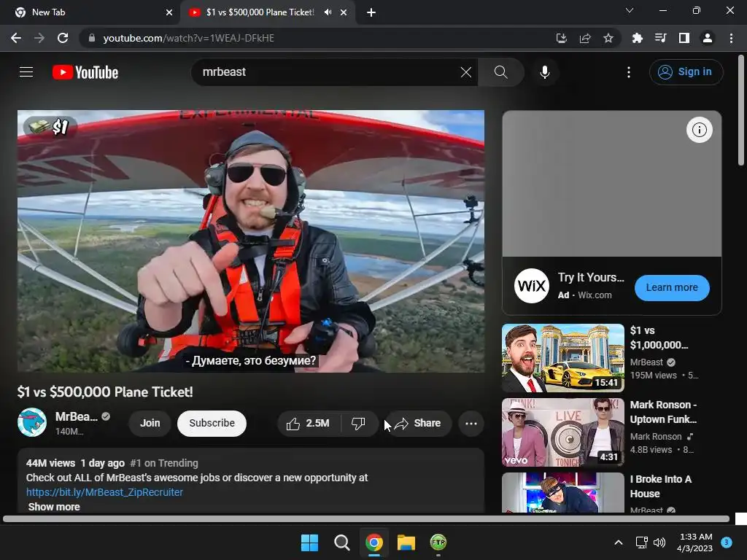Expand description with Show more
The height and width of the screenshot is (560, 747).
(54, 507)
